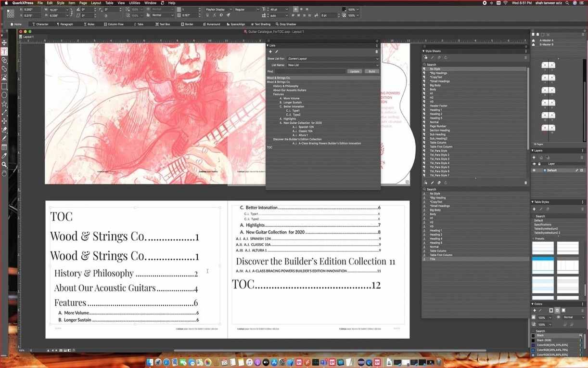Click the Build button in Lists
The width and height of the screenshot is (588, 368).
click(371, 71)
